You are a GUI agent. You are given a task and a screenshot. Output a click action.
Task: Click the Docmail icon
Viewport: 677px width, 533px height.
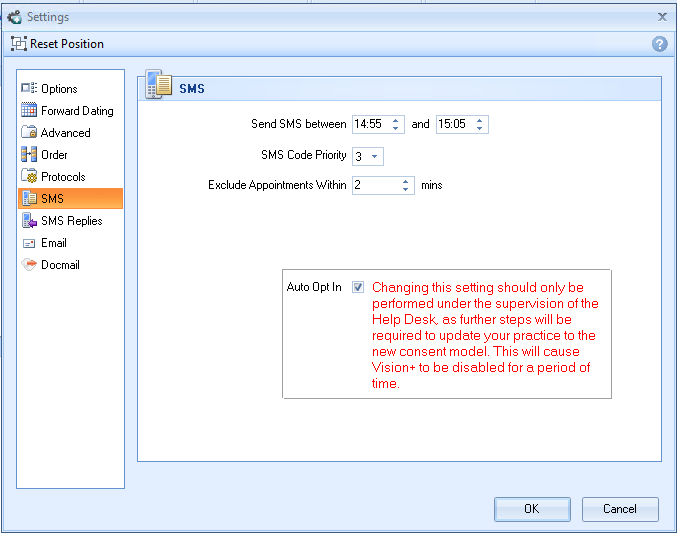coord(29,264)
